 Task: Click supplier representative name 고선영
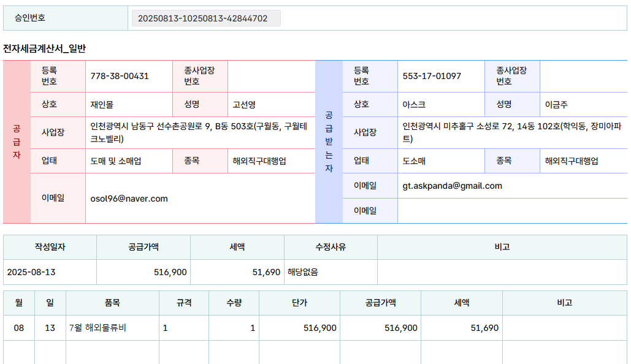pyautogui.click(x=244, y=104)
